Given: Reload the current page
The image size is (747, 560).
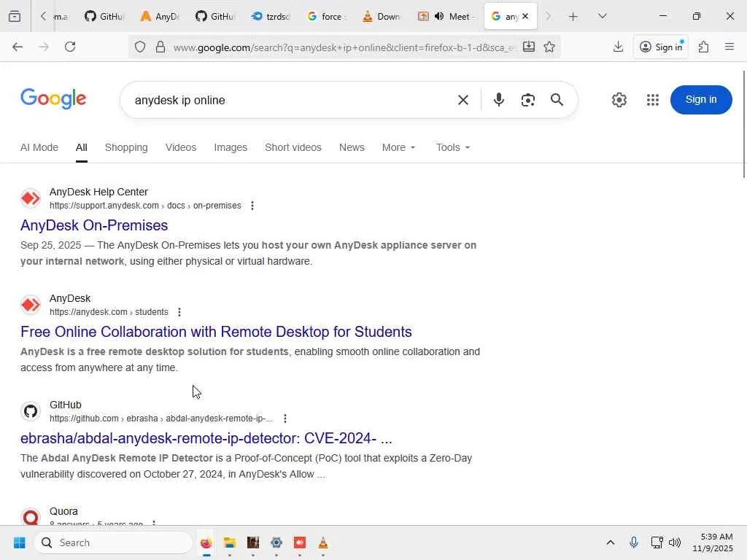Looking at the screenshot, I should coord(70,47).
